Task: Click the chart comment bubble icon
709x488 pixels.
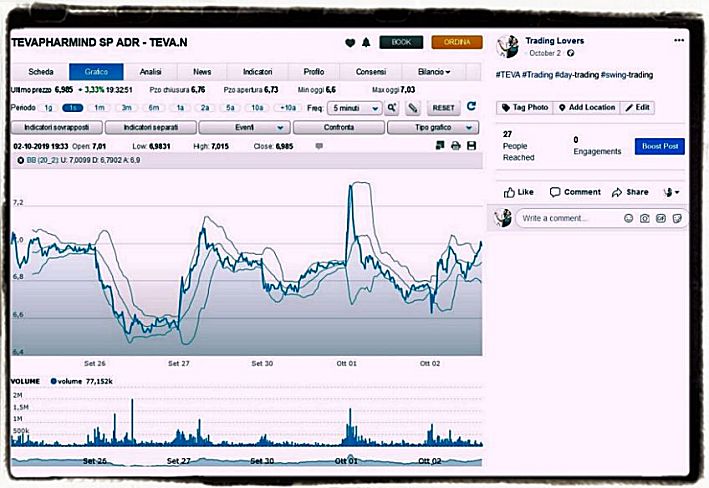Action: click(x=319, y=146)
